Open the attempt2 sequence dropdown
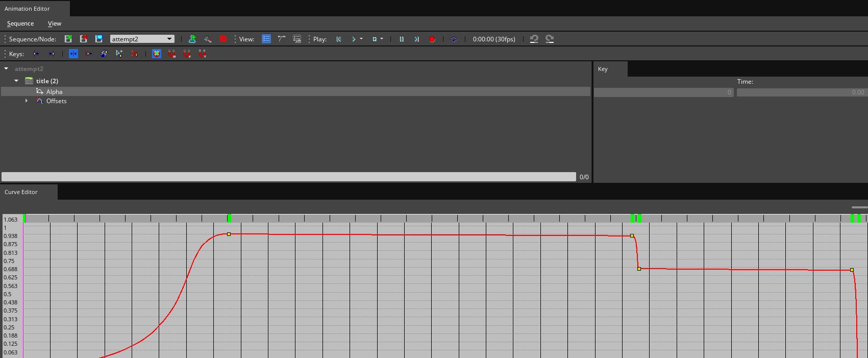 [x=142, y=39]
